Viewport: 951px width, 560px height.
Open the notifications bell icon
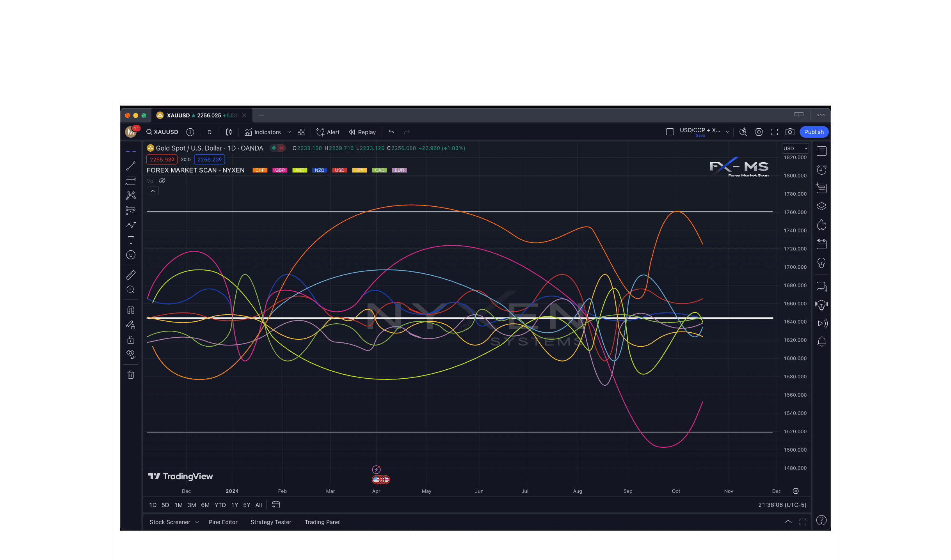(x=821, y=342)
